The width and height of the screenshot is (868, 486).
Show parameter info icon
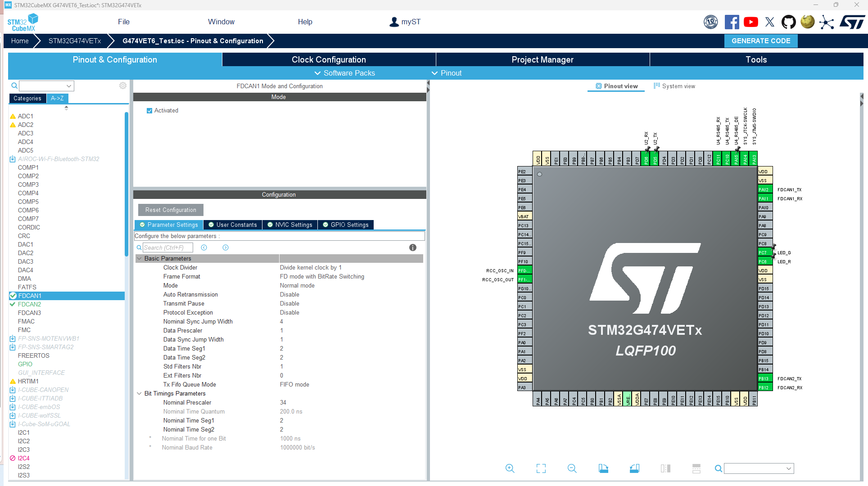click(413, 247)
